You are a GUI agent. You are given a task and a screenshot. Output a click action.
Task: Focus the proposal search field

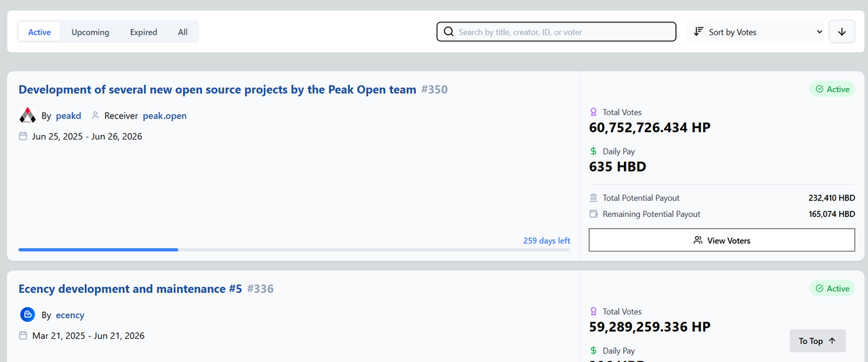[x=556, y=32]
